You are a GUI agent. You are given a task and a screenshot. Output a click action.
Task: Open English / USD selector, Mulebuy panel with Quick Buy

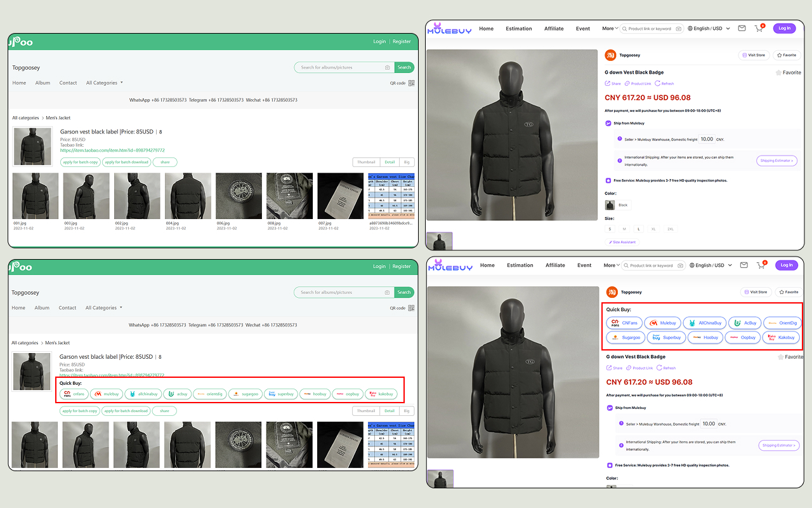tap(711, 265)
